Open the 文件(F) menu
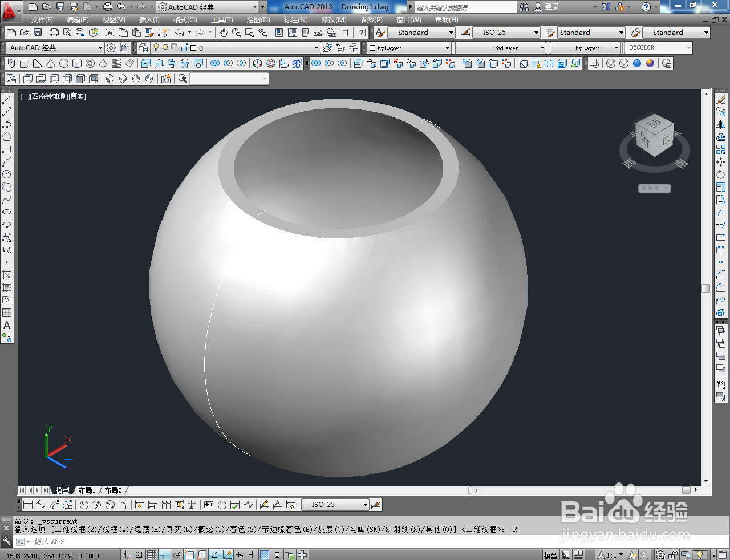730x560 pixels. [42, 20]
